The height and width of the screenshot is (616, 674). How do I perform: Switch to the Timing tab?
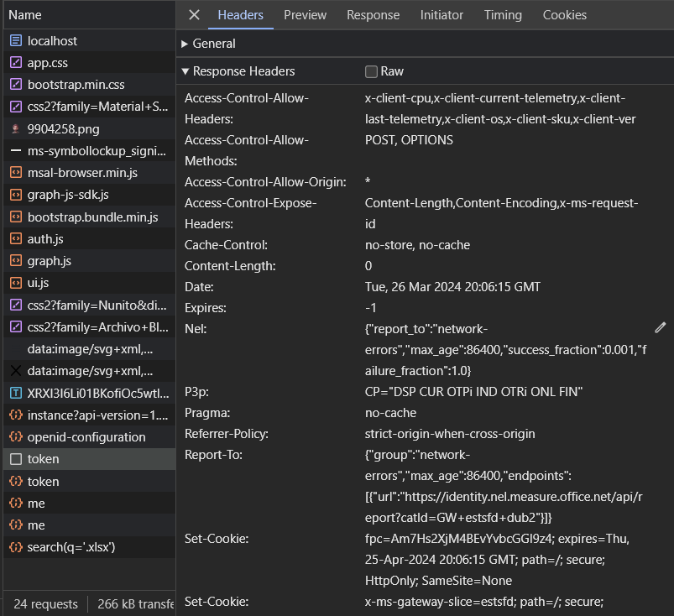pos(503,14)
